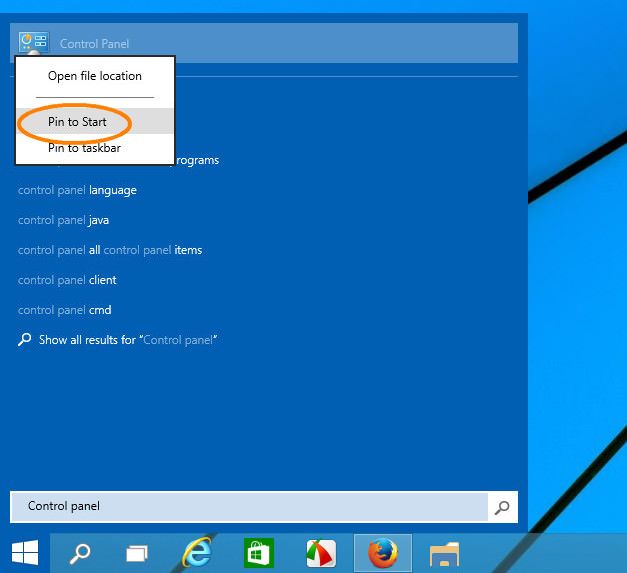Select suggestion control panel java

coord(63,220)
